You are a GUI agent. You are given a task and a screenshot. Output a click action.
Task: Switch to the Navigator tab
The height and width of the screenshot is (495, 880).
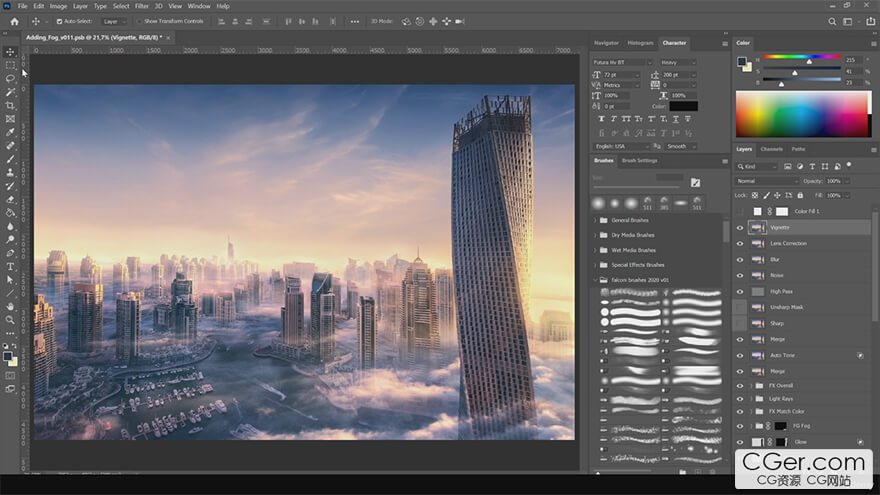point(606,43)
